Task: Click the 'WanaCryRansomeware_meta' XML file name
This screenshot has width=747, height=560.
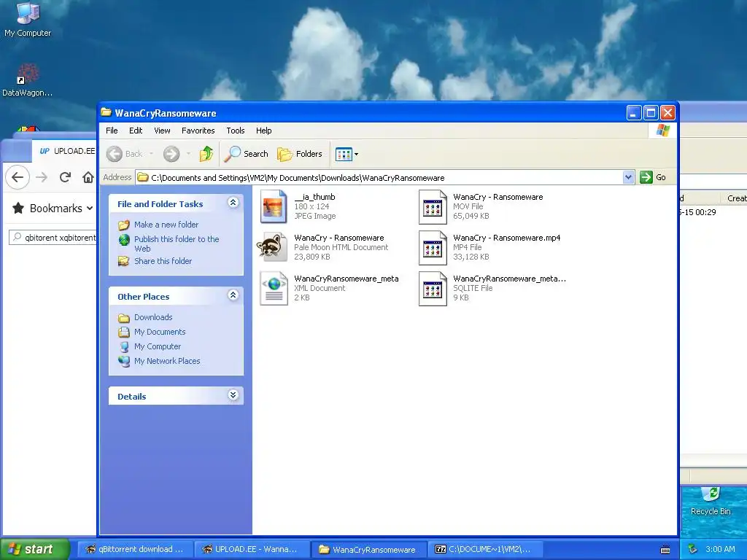Action: tap(347, 279)
